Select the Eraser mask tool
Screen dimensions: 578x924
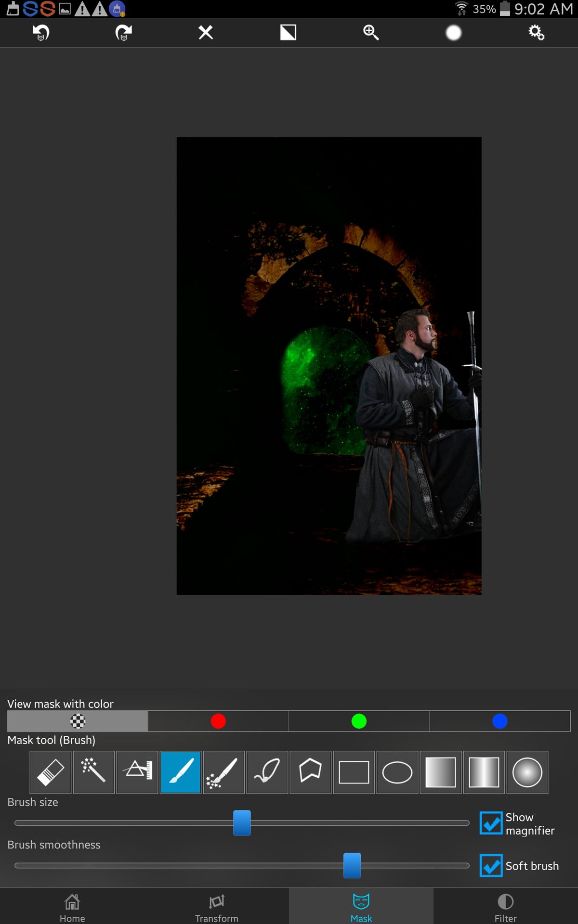coord(51,772)
